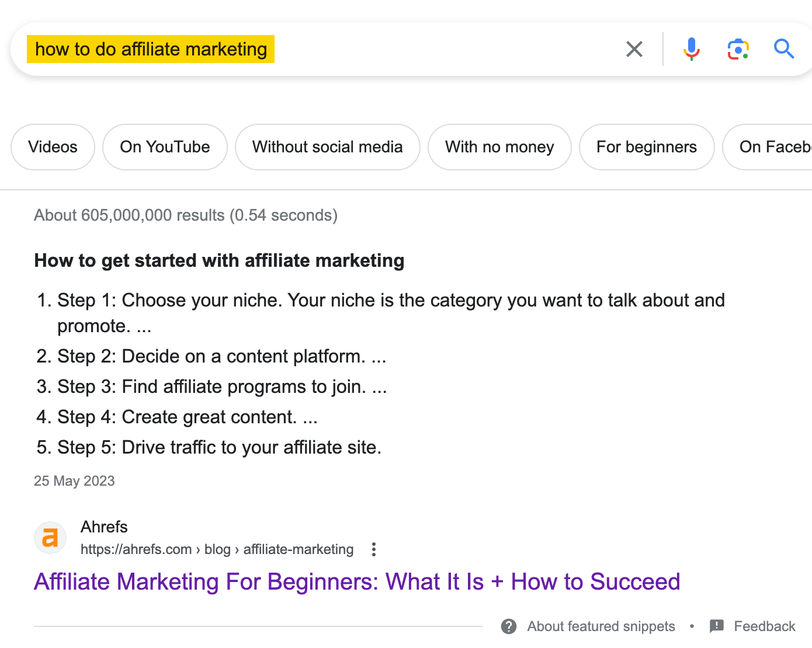812x648 pixels.
Task: Open the question mark help icon
Action: pyautogui.click(x=508, y=626)
